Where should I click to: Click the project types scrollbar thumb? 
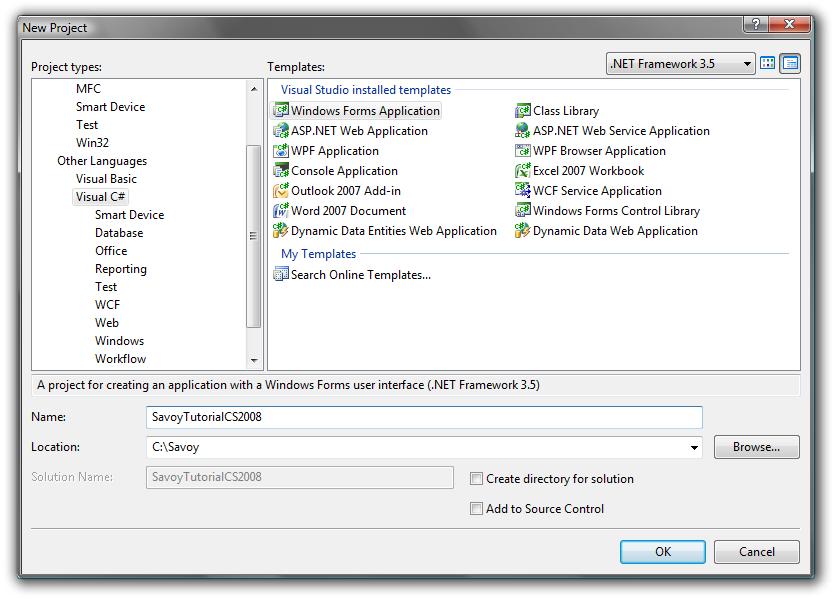254,236
